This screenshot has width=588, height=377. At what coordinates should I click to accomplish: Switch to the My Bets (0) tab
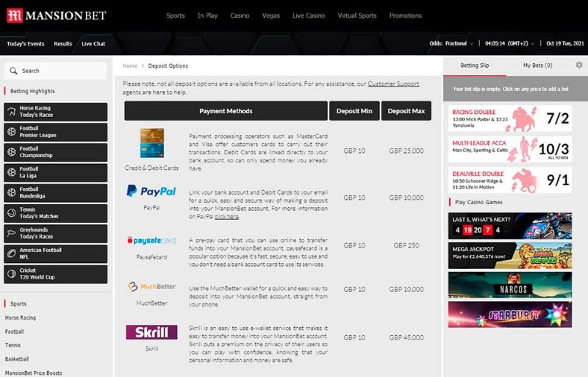coord(537,65)
